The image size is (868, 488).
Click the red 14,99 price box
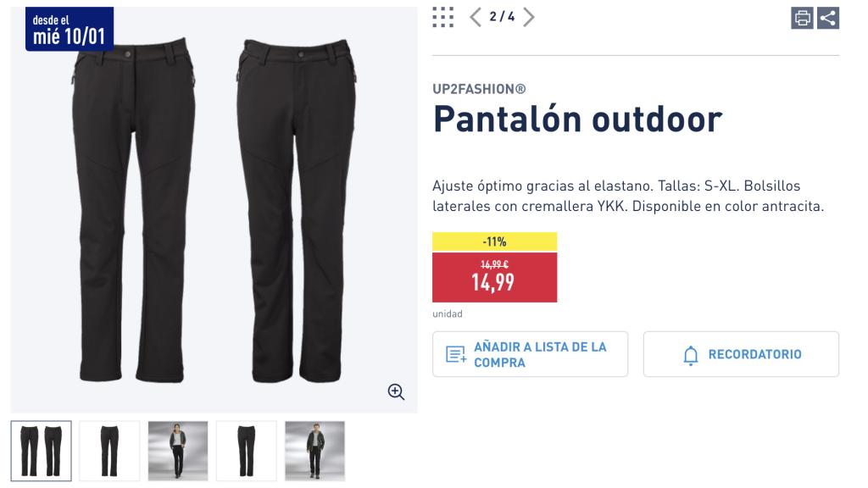point(495,277)
